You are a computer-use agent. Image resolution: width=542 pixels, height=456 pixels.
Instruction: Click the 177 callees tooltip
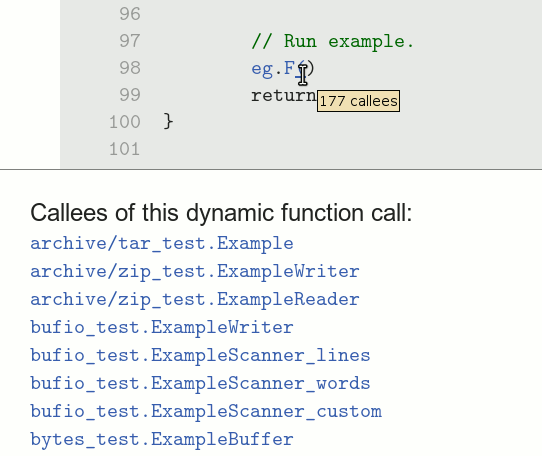[x=358, y=101]
